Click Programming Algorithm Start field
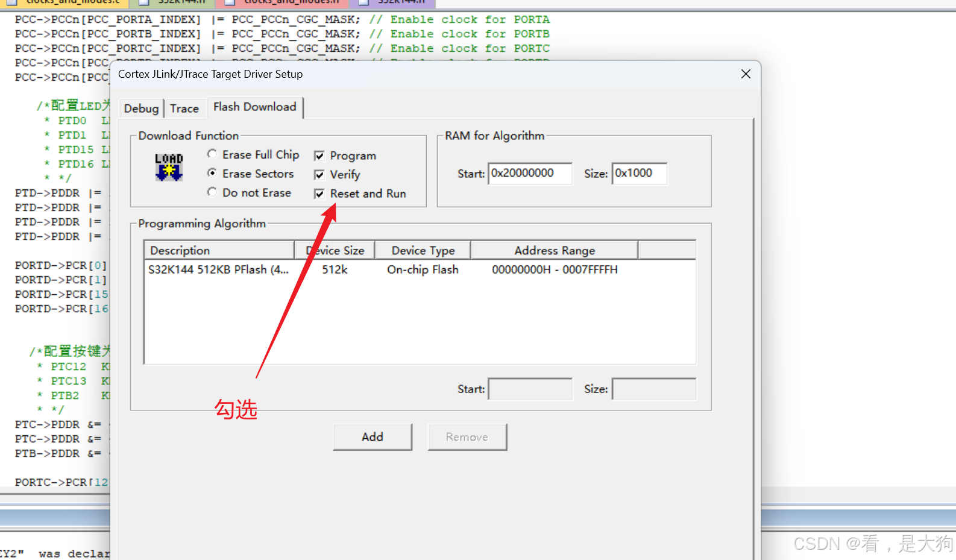The height and width of the screenshot is (560, 956). coord(530,389)
